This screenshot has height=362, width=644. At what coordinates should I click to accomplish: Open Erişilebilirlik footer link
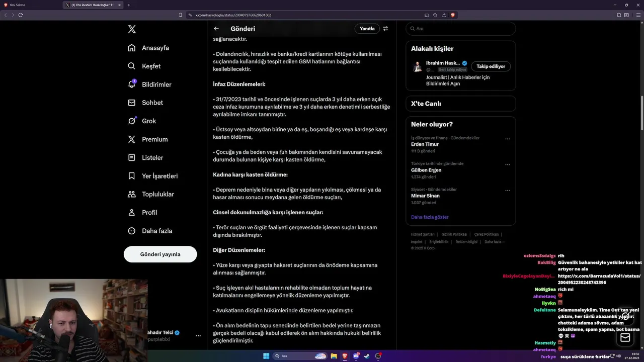coord(439,242)
